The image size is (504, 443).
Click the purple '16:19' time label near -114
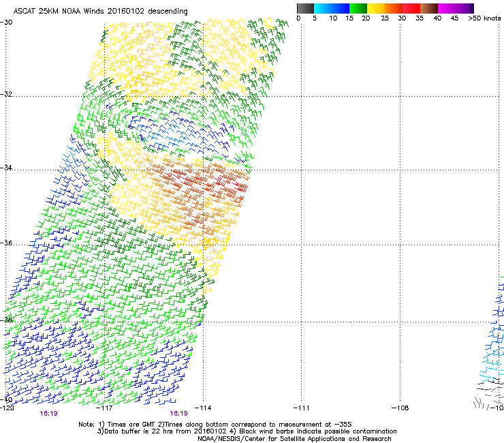pyautogui.click(x=178, y=414)
